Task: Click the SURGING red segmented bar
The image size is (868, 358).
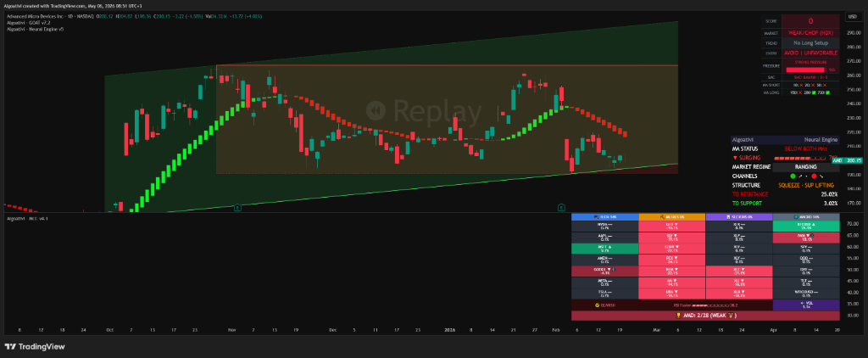Action: [802, 158]
